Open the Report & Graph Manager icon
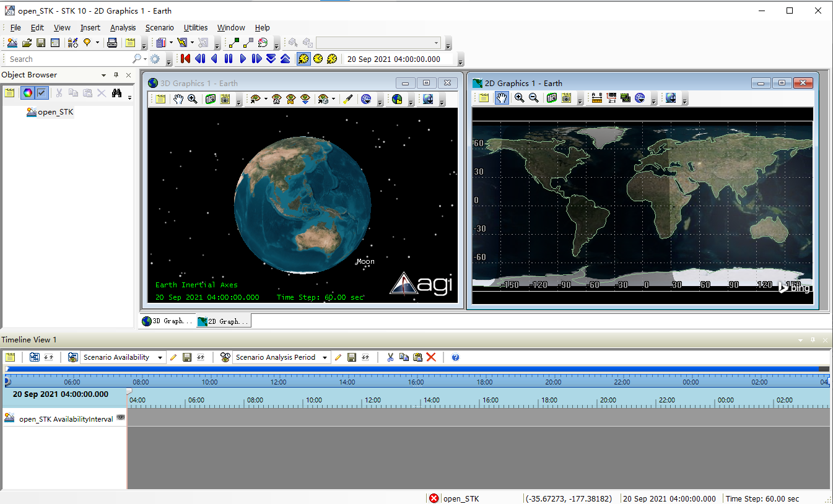Screen dimensions: 833x504 (161, 43)
